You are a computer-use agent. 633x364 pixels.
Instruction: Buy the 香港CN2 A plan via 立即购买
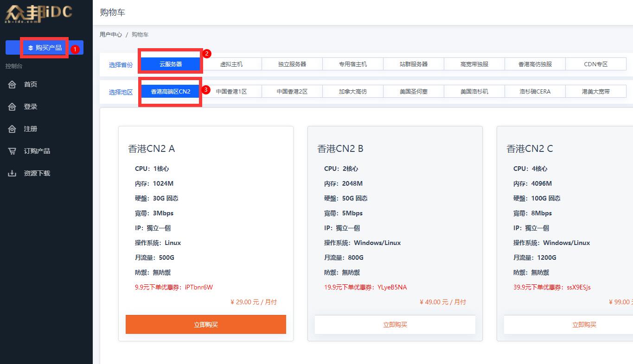206,325
